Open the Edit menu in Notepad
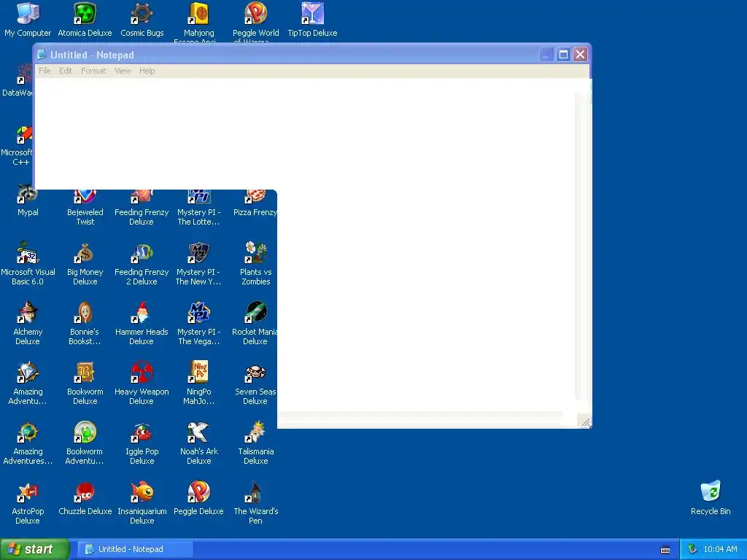Screen dimensions: 747x560 (x=66, y=71)
